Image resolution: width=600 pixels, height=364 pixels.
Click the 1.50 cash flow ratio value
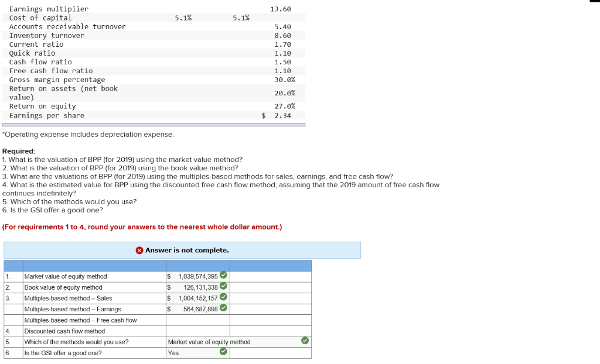pos(283,62)
